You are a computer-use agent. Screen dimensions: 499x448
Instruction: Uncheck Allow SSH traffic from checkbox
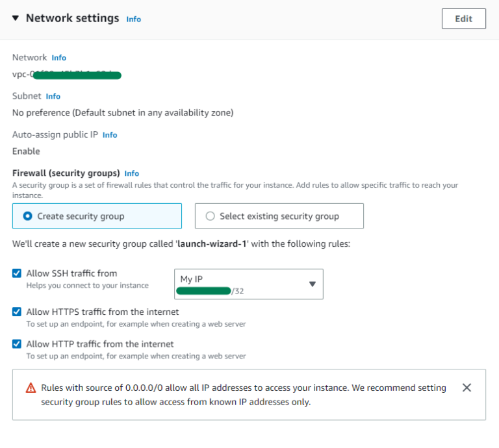(x=17, y=273)
